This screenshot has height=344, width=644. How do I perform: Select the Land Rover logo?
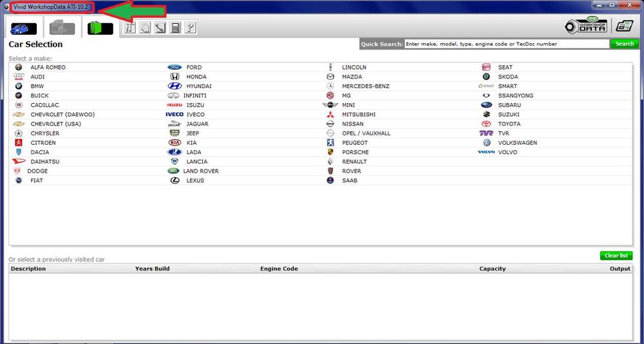coord(173,171)
